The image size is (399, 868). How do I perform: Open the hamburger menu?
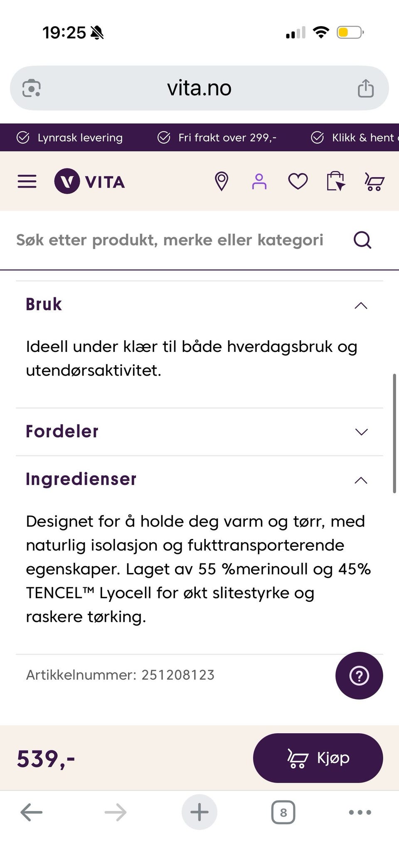click(27, 181)
